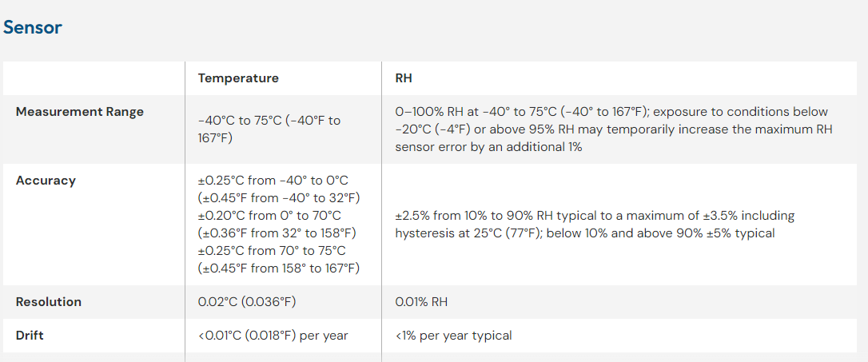Click the Resolution row label

click(x=49, y=302)
